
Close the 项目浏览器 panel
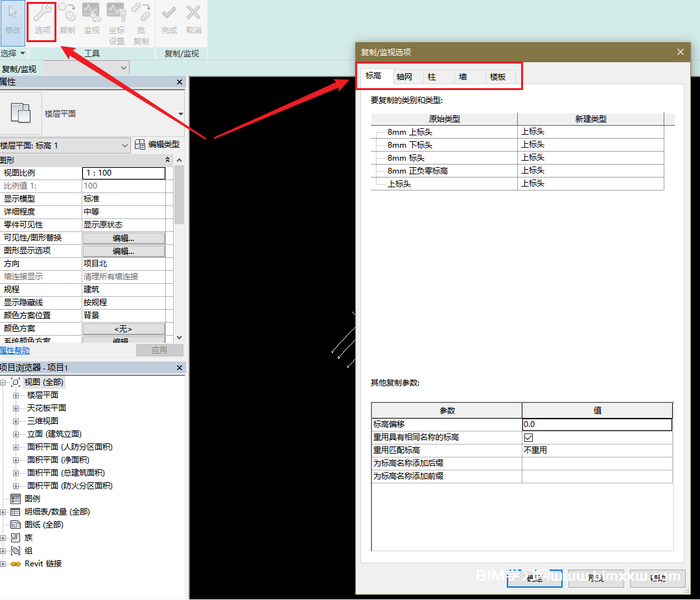click(180, 368)
